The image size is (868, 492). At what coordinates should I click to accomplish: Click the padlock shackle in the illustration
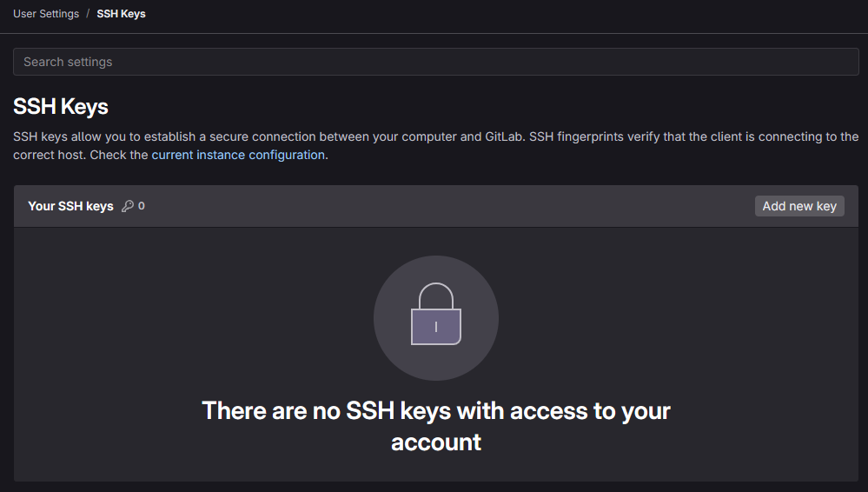click(436, 296)
